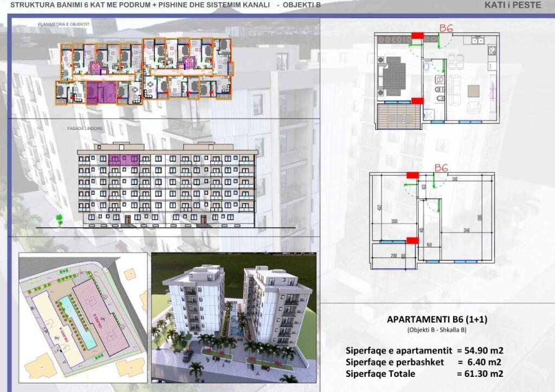Select the kitchen stove icon on the B6 plan
The height and width of the screenshot is (392, 555).
tap(491, 50)
